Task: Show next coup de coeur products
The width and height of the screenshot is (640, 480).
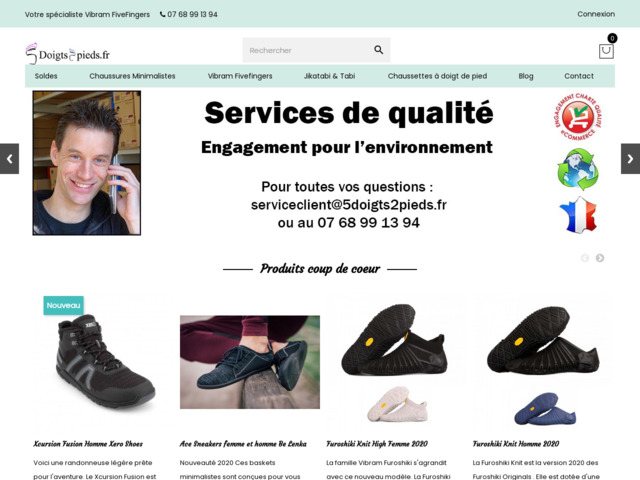Action: tap(600, 258)
